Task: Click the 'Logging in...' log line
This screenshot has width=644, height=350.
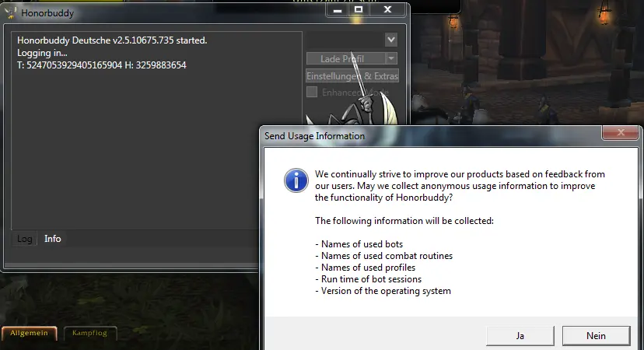Action: (x=42, y=53)
